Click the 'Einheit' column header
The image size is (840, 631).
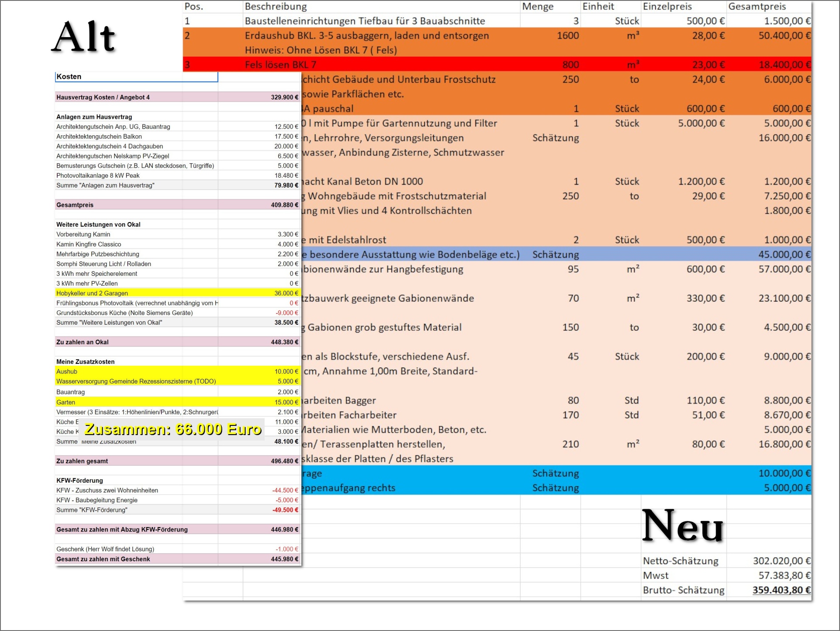(x=598, y=7)
